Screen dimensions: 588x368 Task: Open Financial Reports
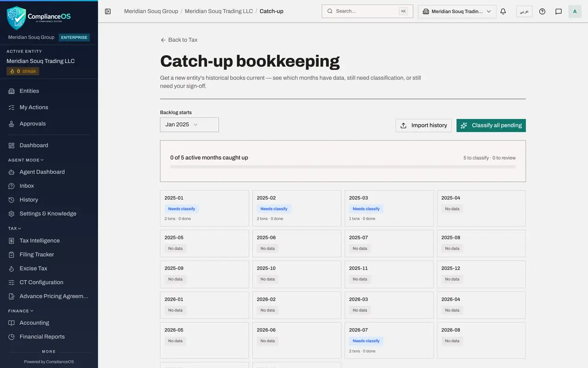(49, 337)
